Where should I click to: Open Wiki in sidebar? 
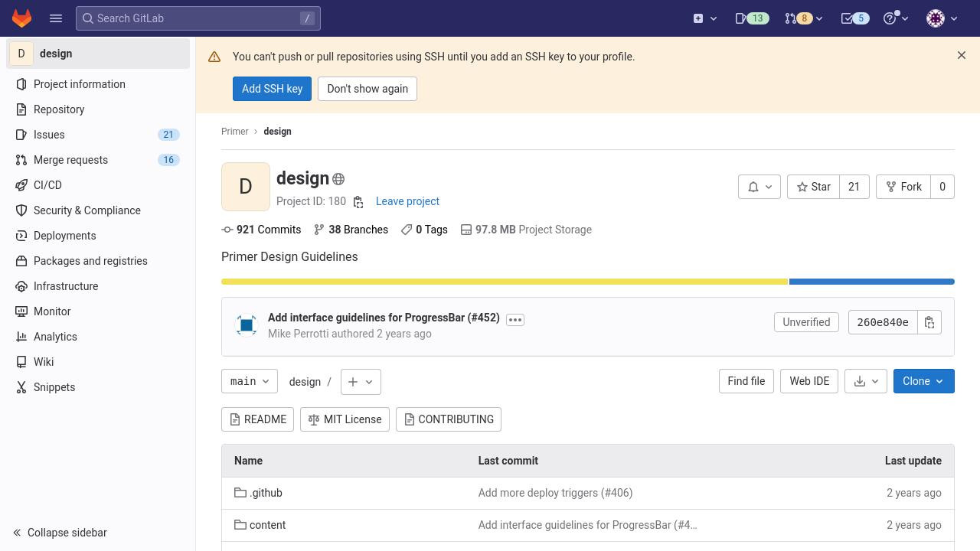click(x=98, y=362)
